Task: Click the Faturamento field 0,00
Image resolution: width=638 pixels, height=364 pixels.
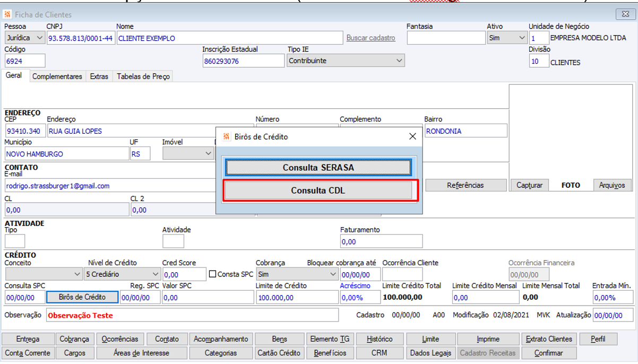Action: pos(381,241)
